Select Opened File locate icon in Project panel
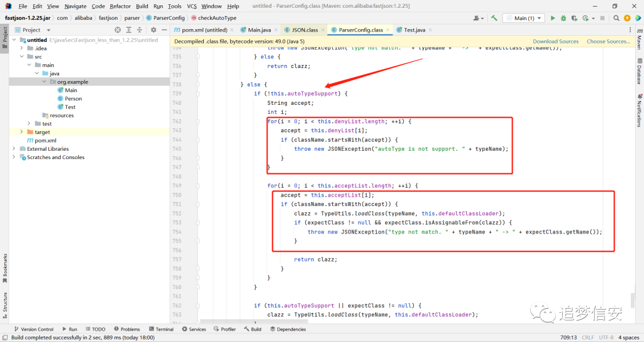Viewport: 644px width, 342px height. coord(118,30)
